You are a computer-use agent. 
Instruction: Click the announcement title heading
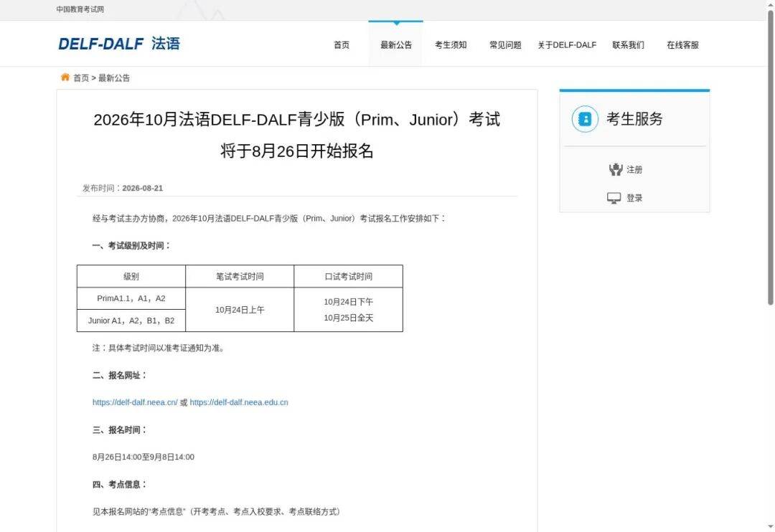(296, 135)
